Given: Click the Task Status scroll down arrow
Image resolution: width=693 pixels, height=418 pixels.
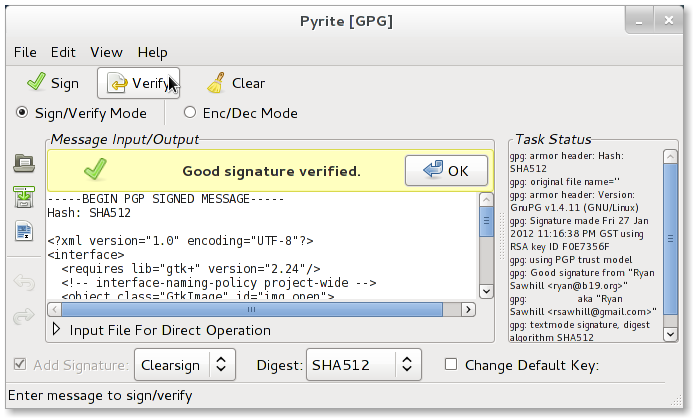Looking at the screenshot, I should tap(670, 334).
